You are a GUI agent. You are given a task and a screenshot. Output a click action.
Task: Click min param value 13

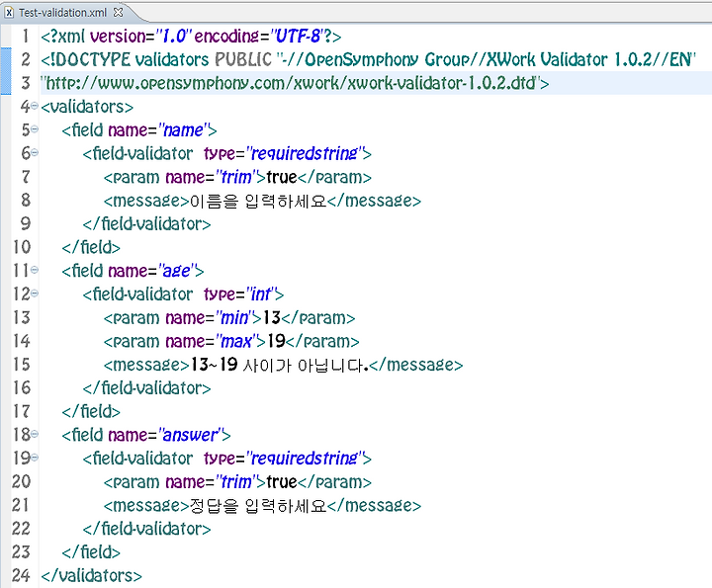pyautogui.click(x=272, y=317)
